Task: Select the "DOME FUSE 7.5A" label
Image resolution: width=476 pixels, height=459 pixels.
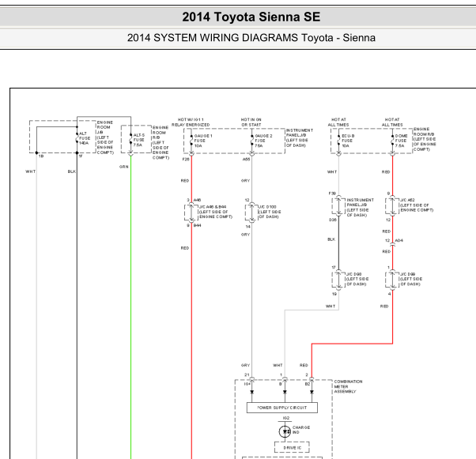Action: click(401, 141)
